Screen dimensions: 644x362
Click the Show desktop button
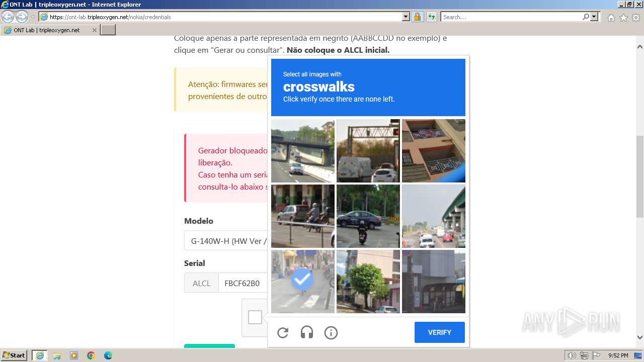coord(638,355)
